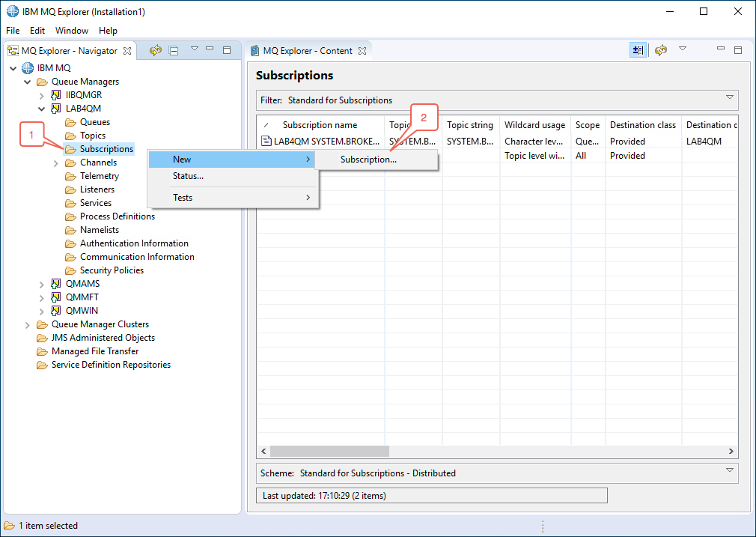Click the Namelists folder icon
The height and width of the screenshot is (537, 756).
click(71, 230)
